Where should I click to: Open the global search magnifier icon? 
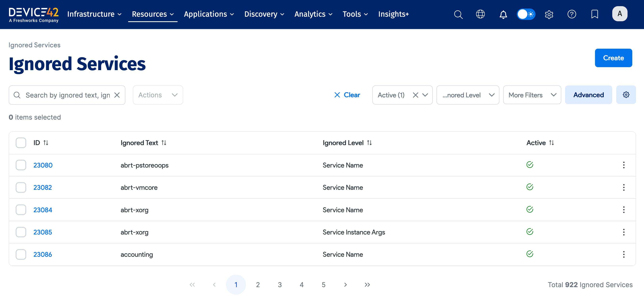pyautogui.click(x=458, y=14)
